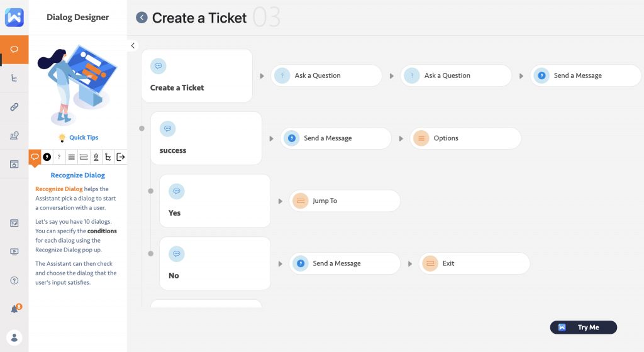Click the back arrow beside Create a Ticket
644x352 pixels.
click(x=142, y=18)
